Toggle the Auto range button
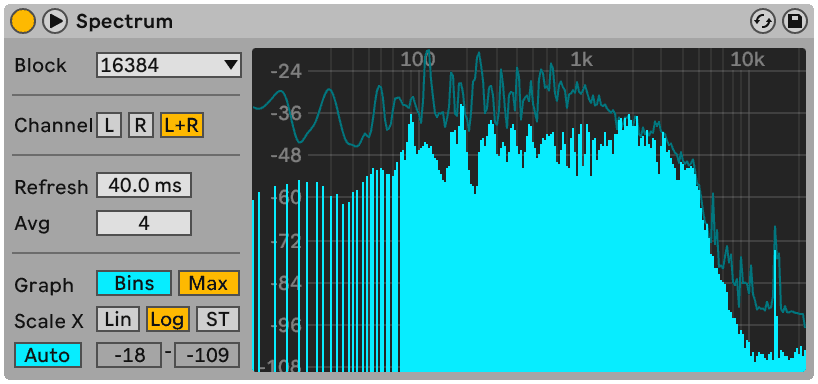 click(x=48, y=355)
